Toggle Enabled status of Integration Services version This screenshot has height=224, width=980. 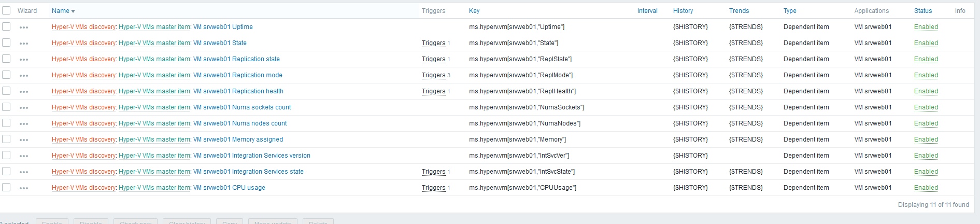pyautogui.click(x=926, y=156)
